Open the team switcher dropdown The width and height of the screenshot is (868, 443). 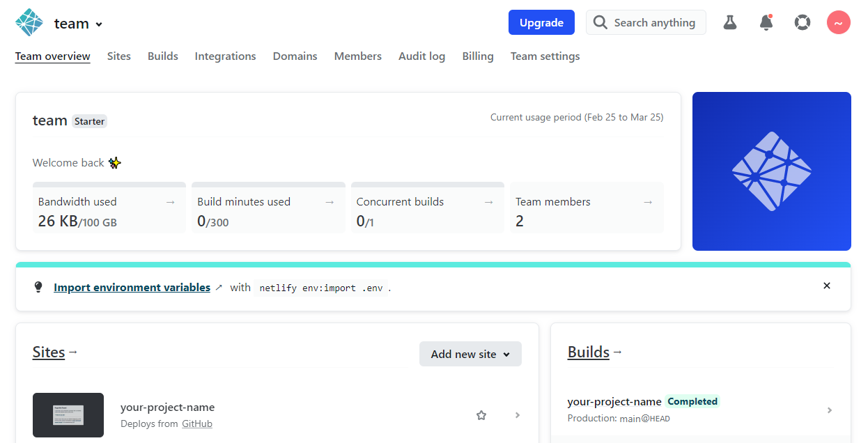click(x=98, y=23)
